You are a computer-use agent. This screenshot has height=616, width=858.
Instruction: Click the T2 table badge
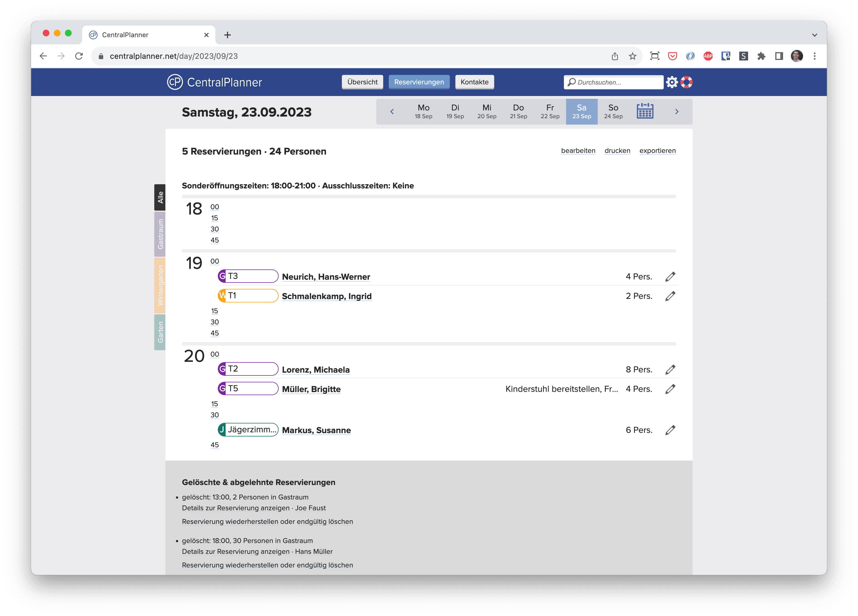point(248,369)
